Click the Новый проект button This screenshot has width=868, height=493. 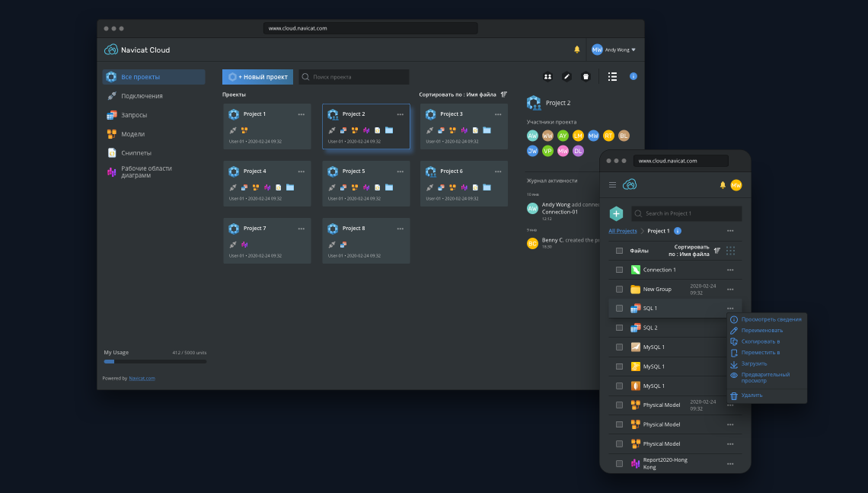[257, 77]
